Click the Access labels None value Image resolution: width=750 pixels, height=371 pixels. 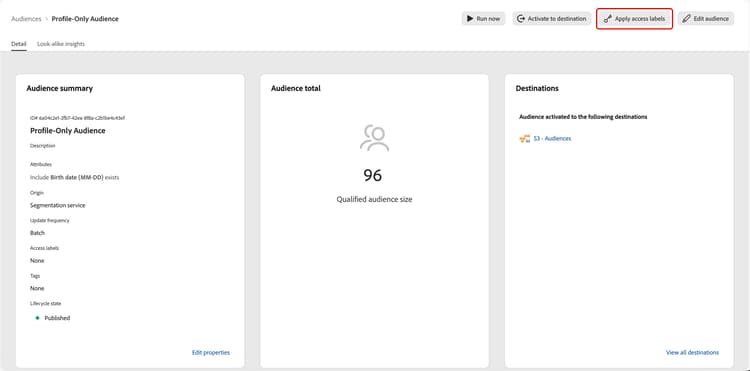click(37, 261)
